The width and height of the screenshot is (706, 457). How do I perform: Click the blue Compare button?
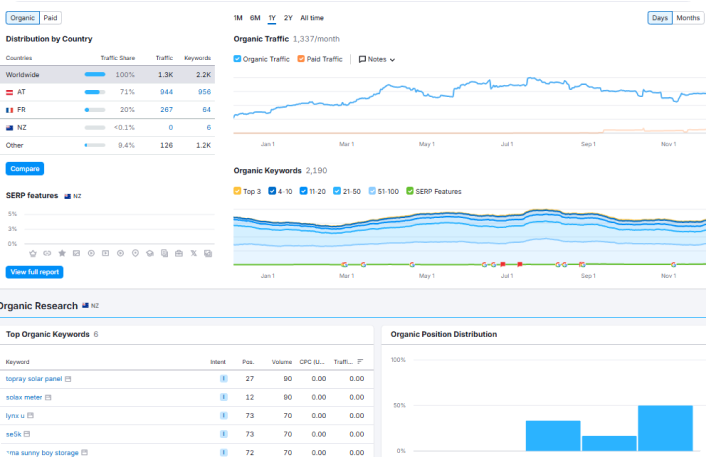[25, 169]
